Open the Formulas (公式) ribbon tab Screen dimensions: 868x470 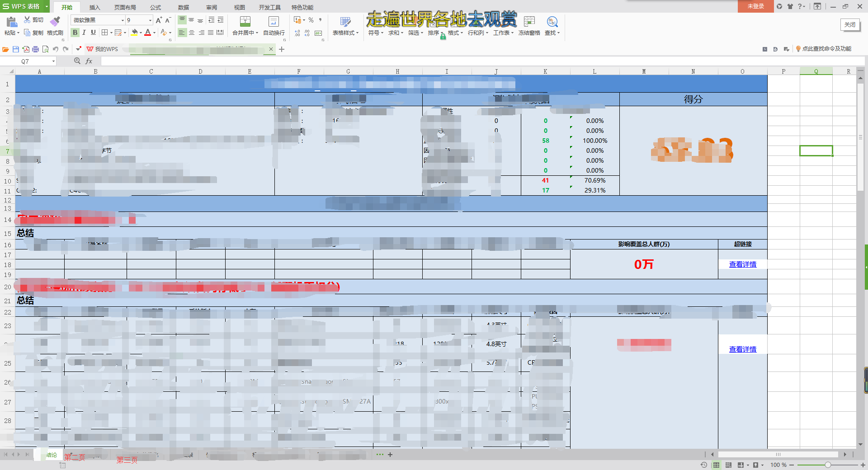click(156, 7)
